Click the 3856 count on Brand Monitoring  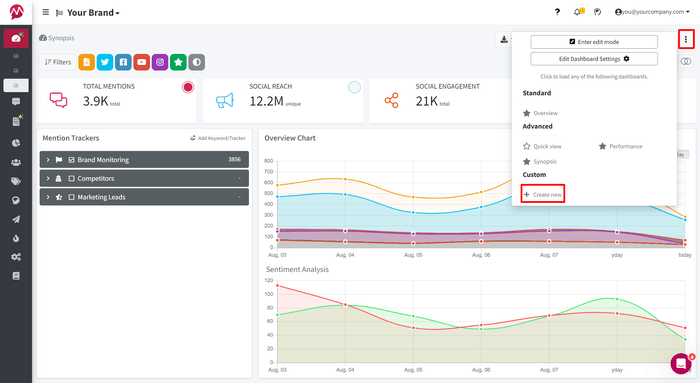coord(234,159)
